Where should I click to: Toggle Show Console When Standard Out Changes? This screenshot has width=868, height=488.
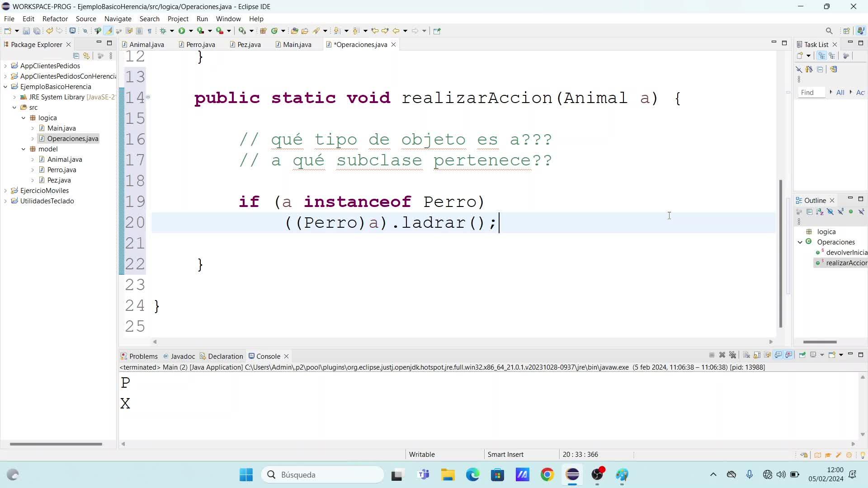778,355
